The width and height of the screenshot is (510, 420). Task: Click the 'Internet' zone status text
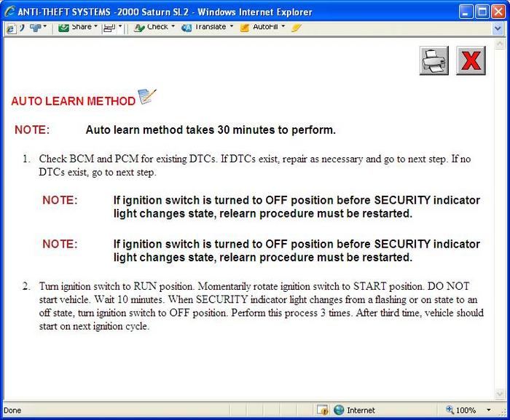[361, 411]
